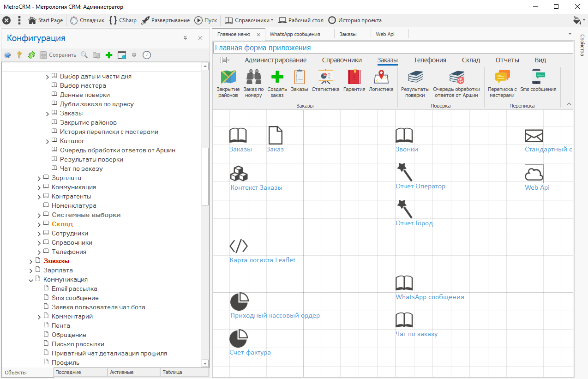Open the Web Api document tab

(x=385, y=34)
